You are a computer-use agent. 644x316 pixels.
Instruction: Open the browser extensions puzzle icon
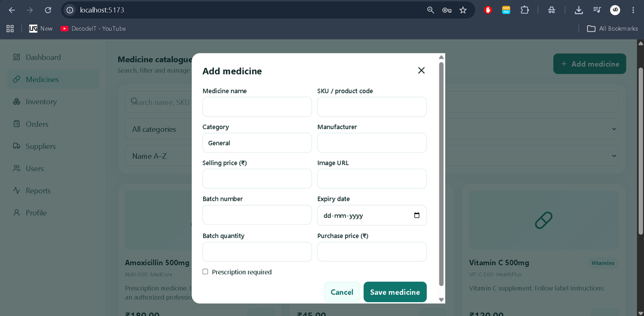coord(525,10)
